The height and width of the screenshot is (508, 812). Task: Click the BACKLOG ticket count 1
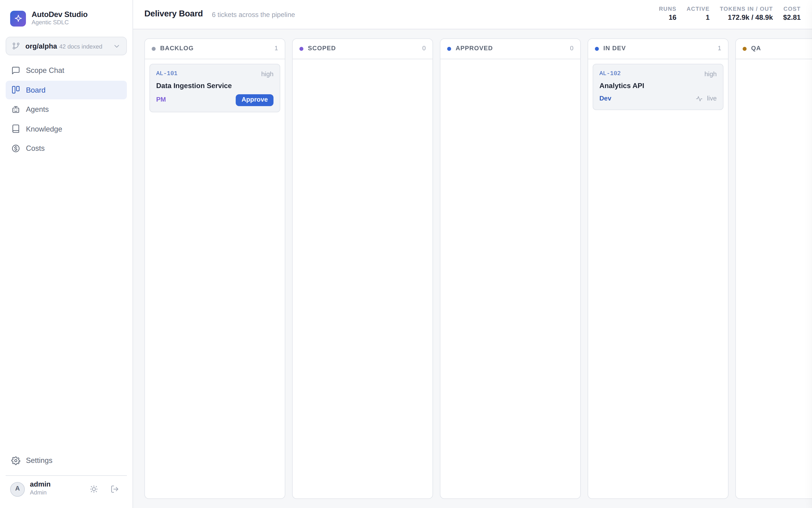[x=276, y=48]
